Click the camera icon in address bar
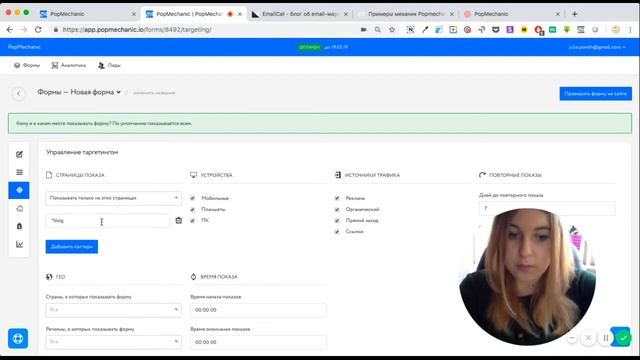The height and width of the screenshot is (360, 640). (363, 29)
